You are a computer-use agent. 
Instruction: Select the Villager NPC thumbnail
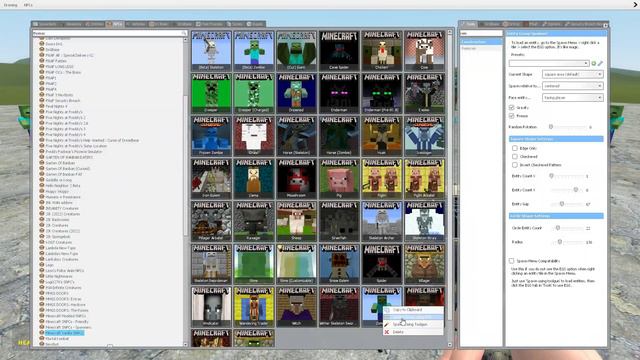point(424,264)
